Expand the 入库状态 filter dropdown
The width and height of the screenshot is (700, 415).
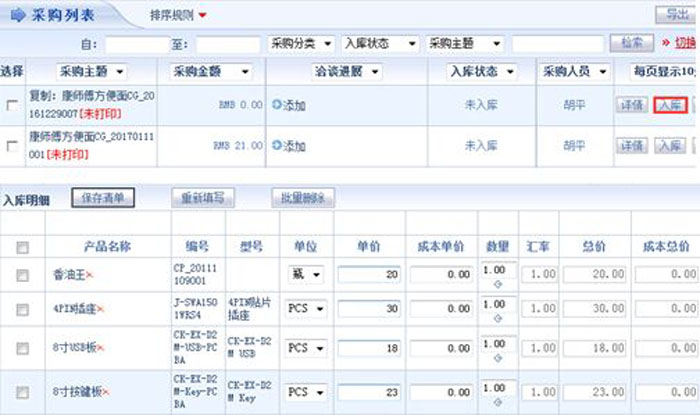pos(379,44)
